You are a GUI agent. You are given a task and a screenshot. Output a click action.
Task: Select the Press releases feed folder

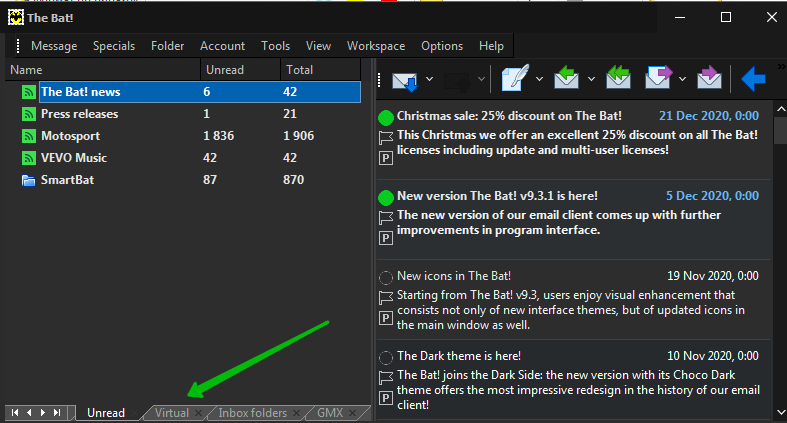pyautogui.click(x=79, y=114)
